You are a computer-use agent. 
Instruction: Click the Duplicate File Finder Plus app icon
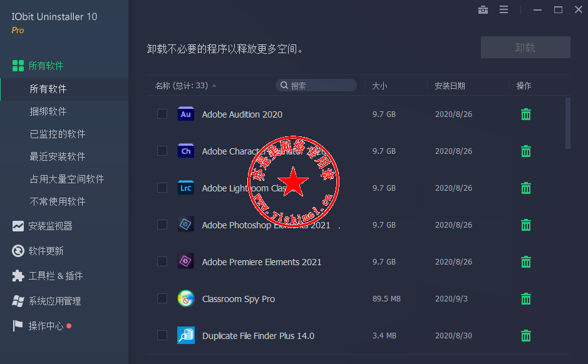[x=185, y=335]
